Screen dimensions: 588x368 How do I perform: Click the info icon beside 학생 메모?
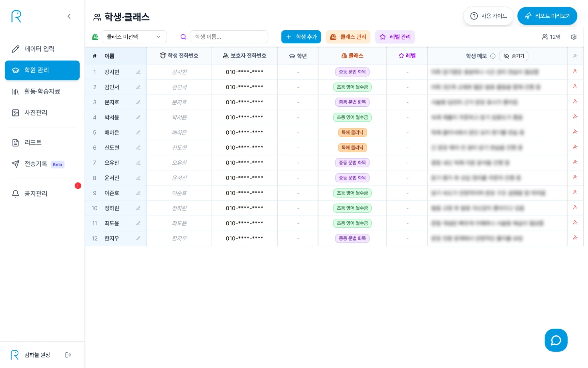(x=493, y=56)
